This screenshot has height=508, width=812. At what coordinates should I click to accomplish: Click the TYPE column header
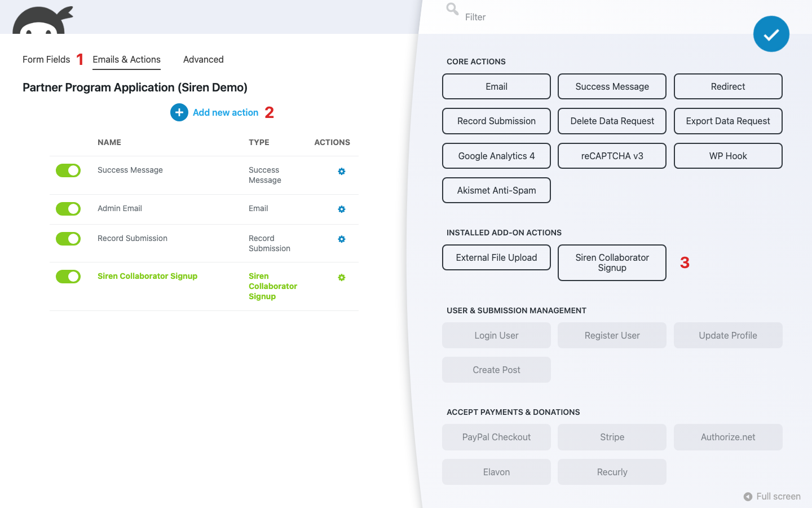click(x=259, y=142)
